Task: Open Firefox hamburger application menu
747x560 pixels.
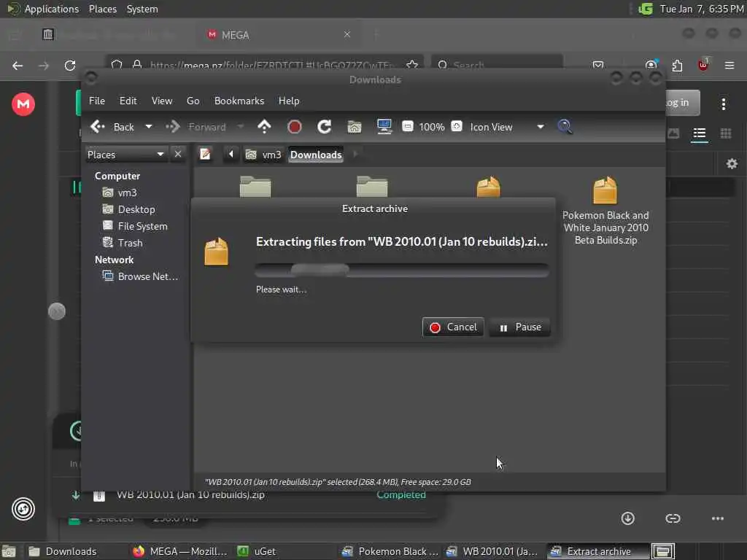Action: [729, 66]
